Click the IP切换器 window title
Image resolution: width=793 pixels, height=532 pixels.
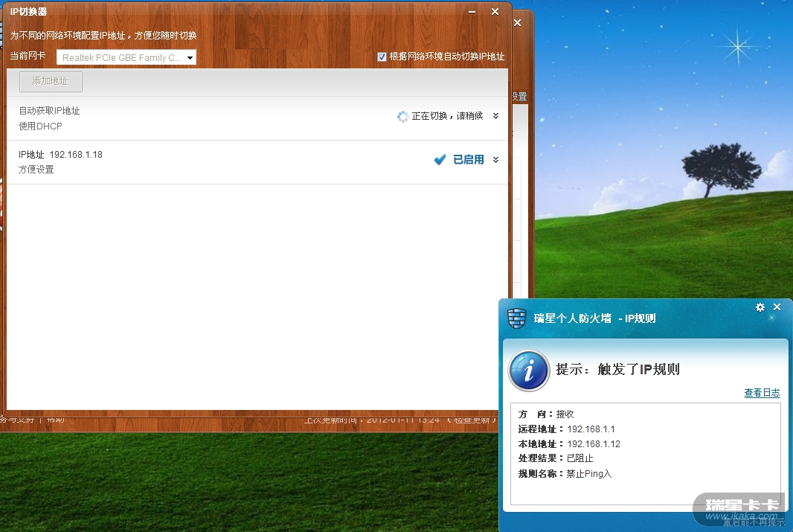point(28,12)
